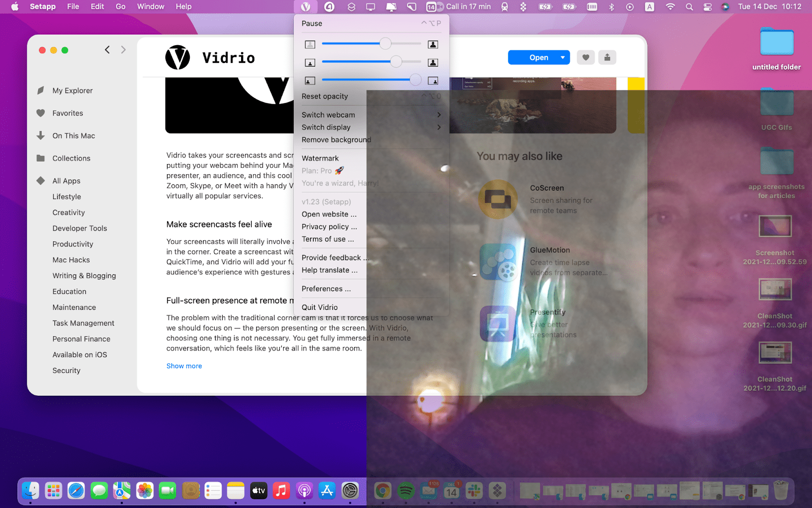Click the Call in 17 min calendar item

click(x=458, y=7)
